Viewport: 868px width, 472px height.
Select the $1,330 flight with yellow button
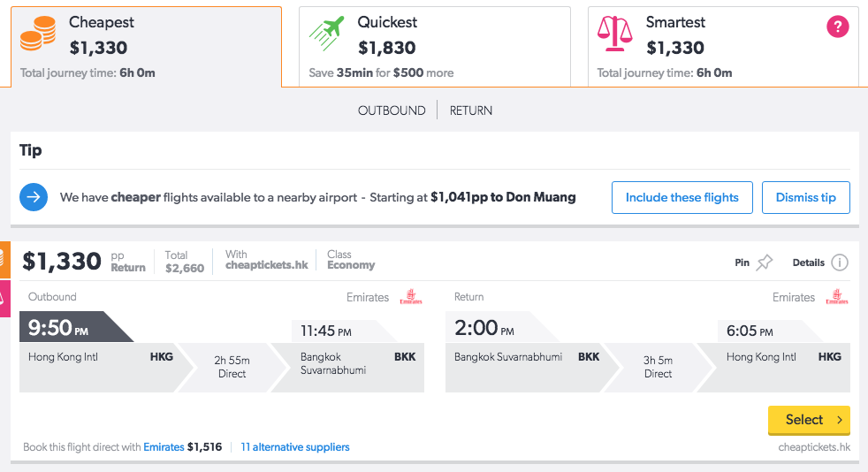pyautogui.click(x=809, y=420)
